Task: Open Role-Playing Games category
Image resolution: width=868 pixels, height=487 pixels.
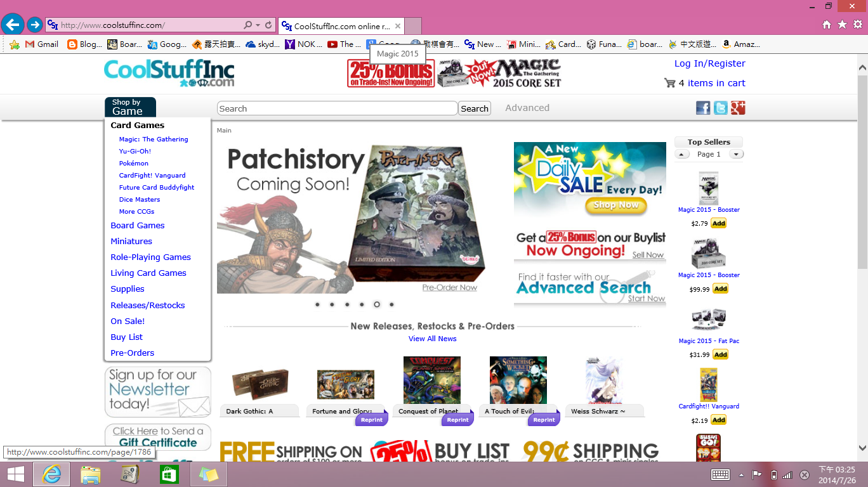Action: coord(151,257)
